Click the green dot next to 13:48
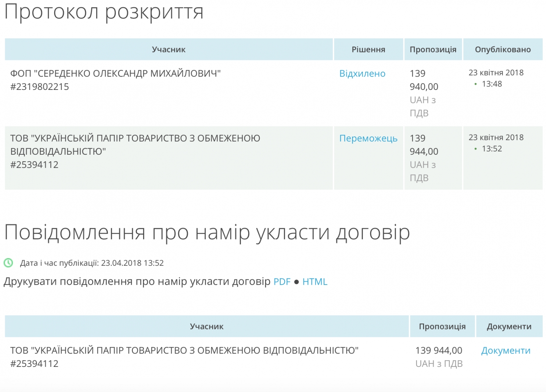 tap(475, 84)
